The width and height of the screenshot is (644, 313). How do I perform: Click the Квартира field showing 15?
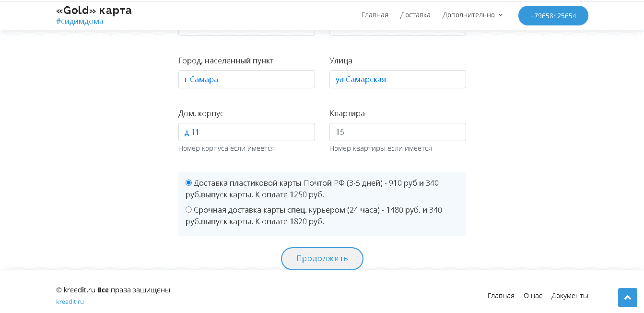coord(397,132)
